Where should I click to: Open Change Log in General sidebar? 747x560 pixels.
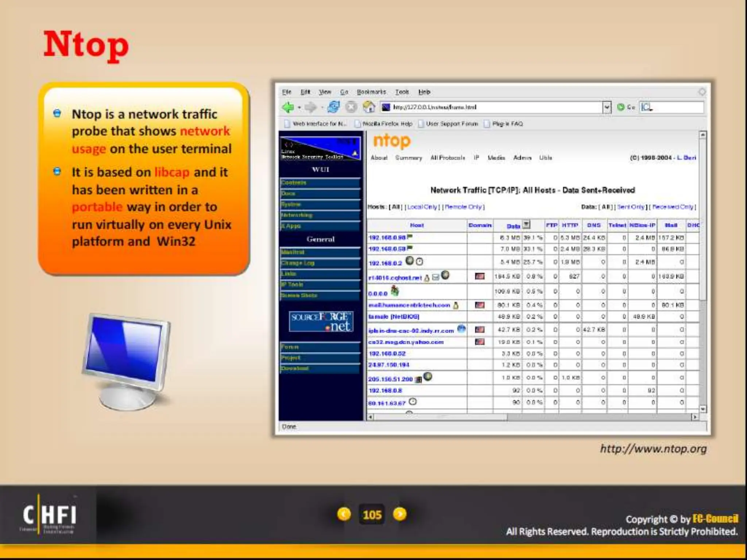click(320, 263)
